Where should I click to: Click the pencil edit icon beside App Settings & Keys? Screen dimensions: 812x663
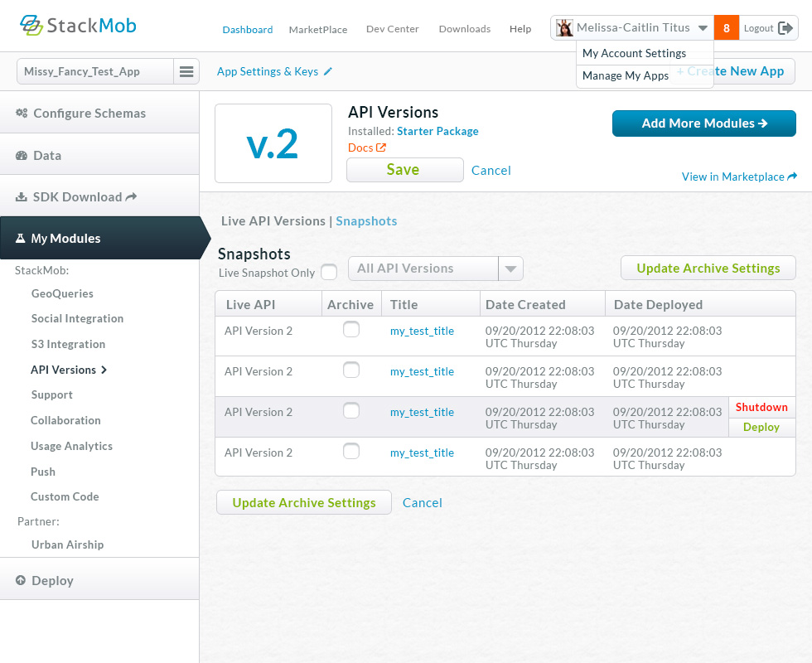[328, 71]
